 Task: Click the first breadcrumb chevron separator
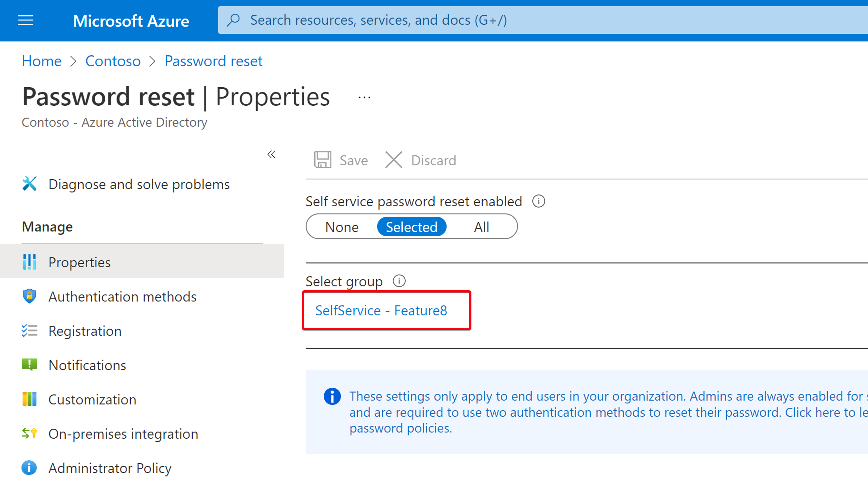pyautogui.click(x=73, y=61)
